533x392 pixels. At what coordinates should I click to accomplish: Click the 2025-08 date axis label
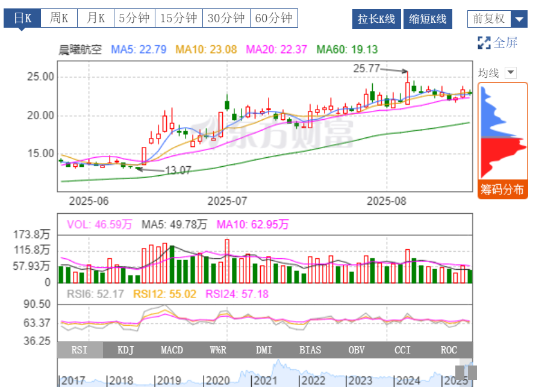click(387, 201)
